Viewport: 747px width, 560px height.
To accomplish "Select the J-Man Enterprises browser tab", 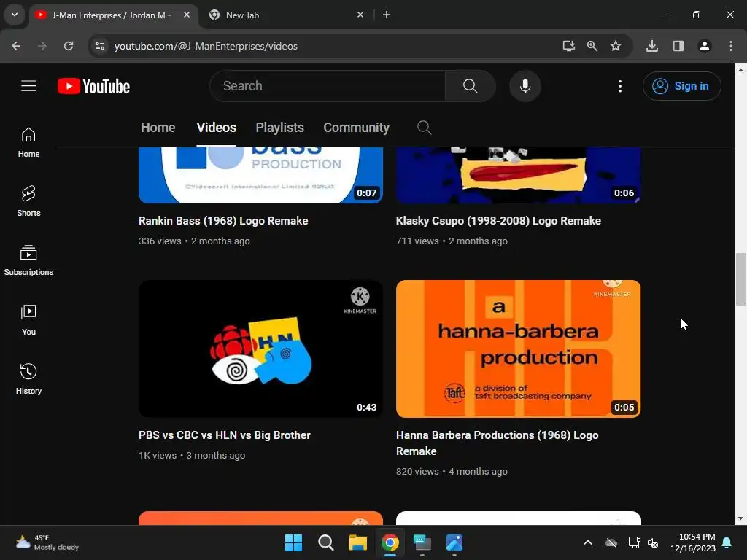I will [115, 15].
